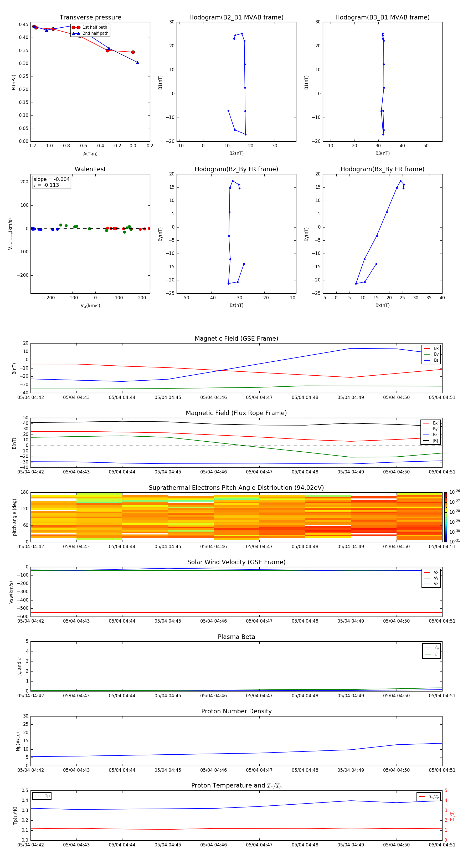Click the "Hodogram(Bx_By FR frame)" title
The width and height of the screenshot is (473, 868).
[x=382, y=169]
